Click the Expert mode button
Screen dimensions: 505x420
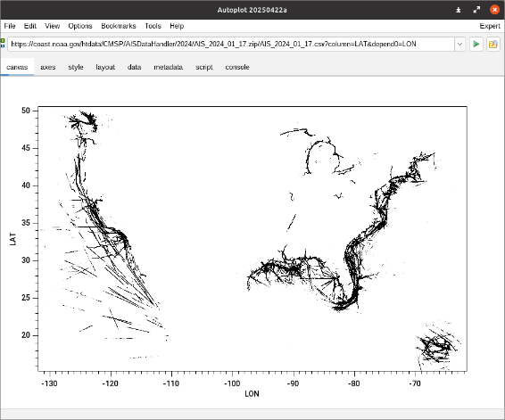(490, 26)
